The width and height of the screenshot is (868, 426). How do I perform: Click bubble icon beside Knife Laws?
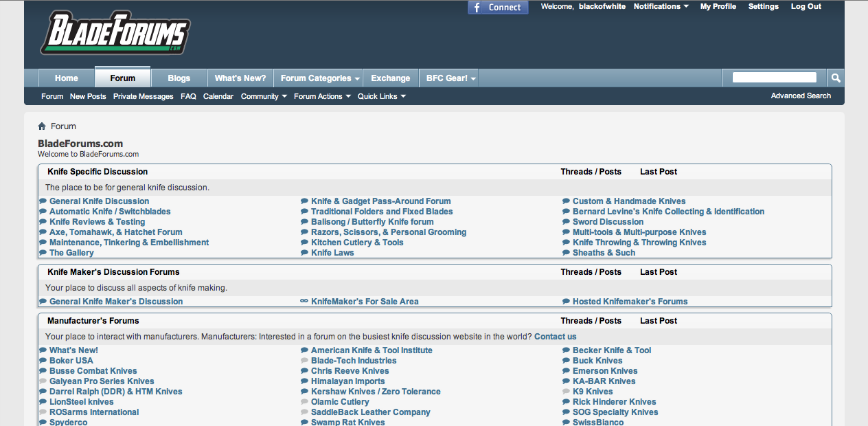point(305,253)
